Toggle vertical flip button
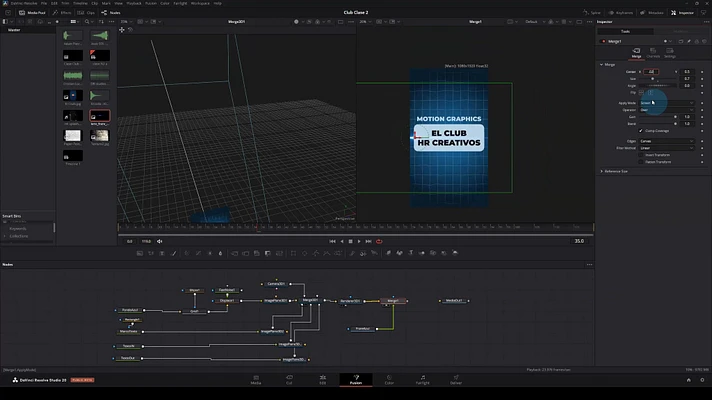712x400 pixels. (x=650, y=93)
